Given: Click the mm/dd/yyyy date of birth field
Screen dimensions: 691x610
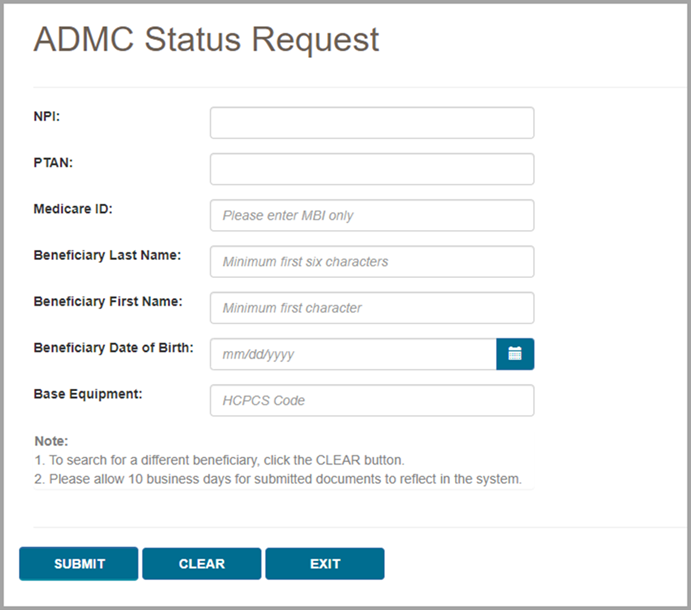Looking at the screenshot, I should click(352, 354).
